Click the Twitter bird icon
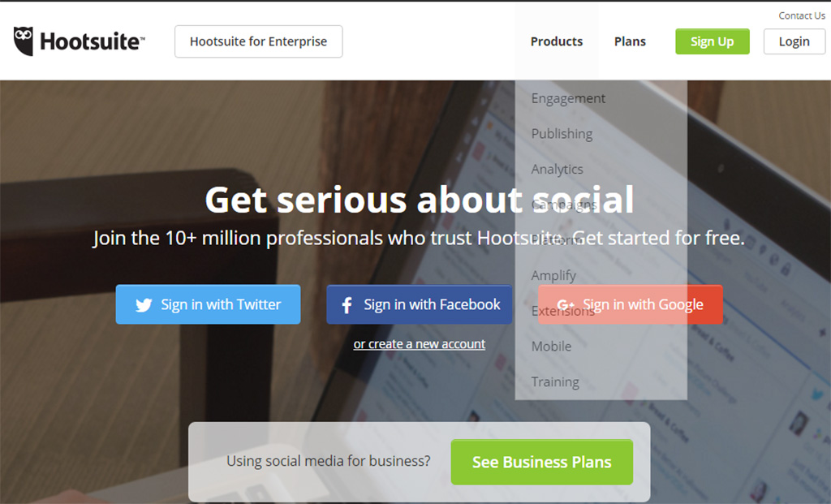This screenshot has height=504, width=831. 144,305
